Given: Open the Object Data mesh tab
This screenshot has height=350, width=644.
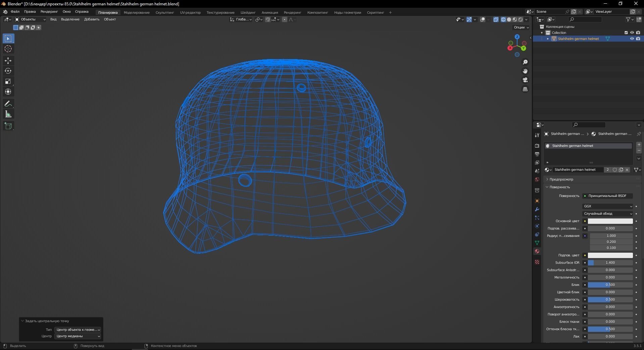Looking at the screenshot, I should 537,243.
